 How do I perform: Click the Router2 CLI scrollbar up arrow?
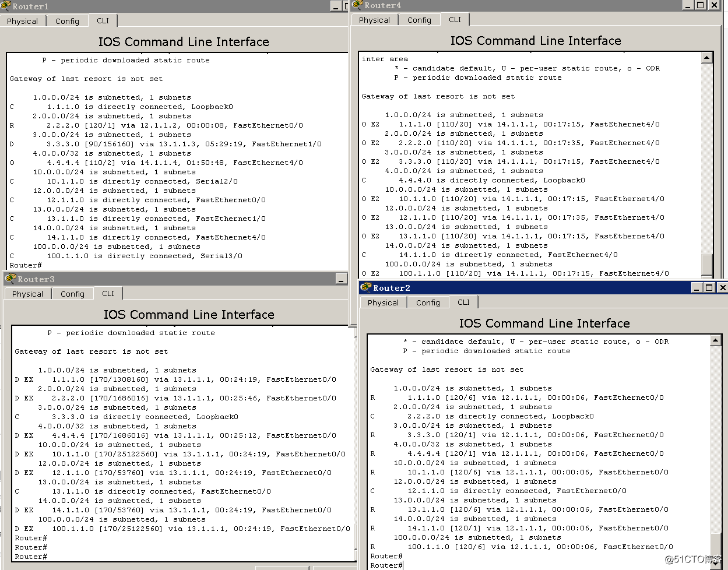tap(716, 340)
